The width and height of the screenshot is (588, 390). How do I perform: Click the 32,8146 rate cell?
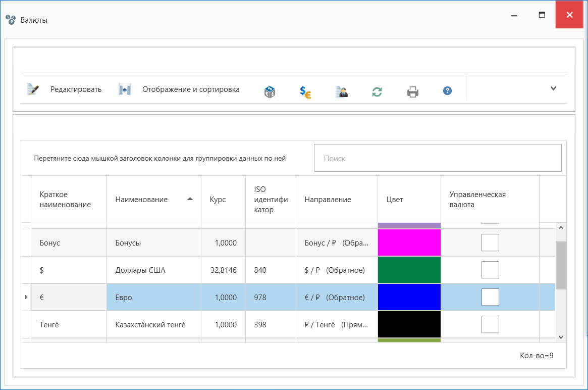pos(223,270)
